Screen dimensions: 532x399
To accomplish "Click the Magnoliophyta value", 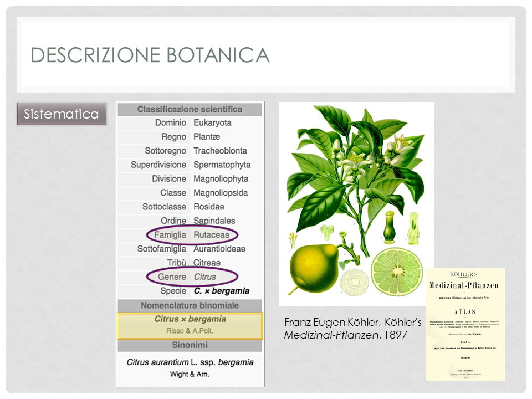I will (221, 179).
